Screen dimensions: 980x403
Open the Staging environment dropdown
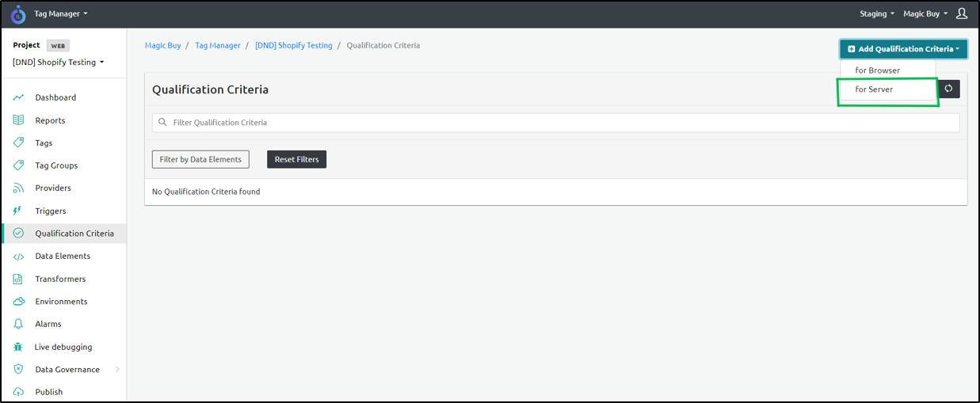coord(876,13)
